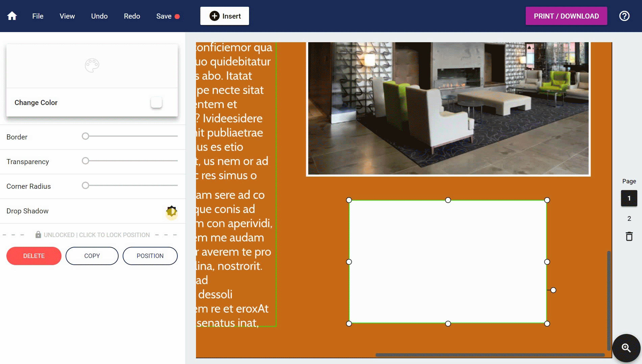
Task: Copy the selected shape
Action: (x=92, y=256)
